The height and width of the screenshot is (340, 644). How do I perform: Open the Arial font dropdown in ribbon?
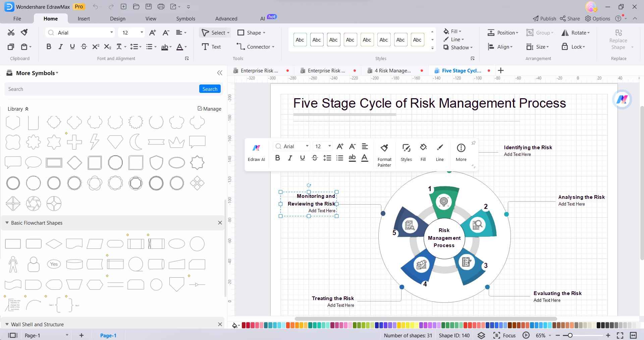click(x=112, y=33)
